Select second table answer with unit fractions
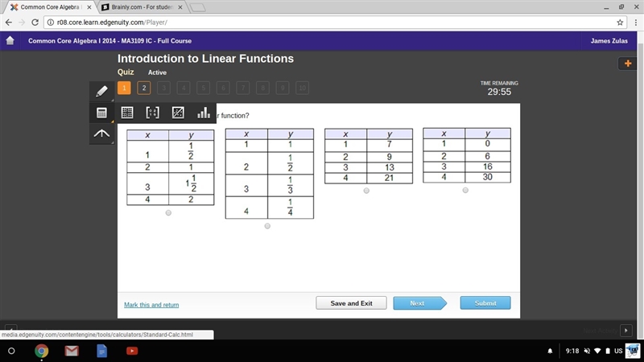Image resolution: width=644 pixels, height=362 pixels. (x=267, y=226)
